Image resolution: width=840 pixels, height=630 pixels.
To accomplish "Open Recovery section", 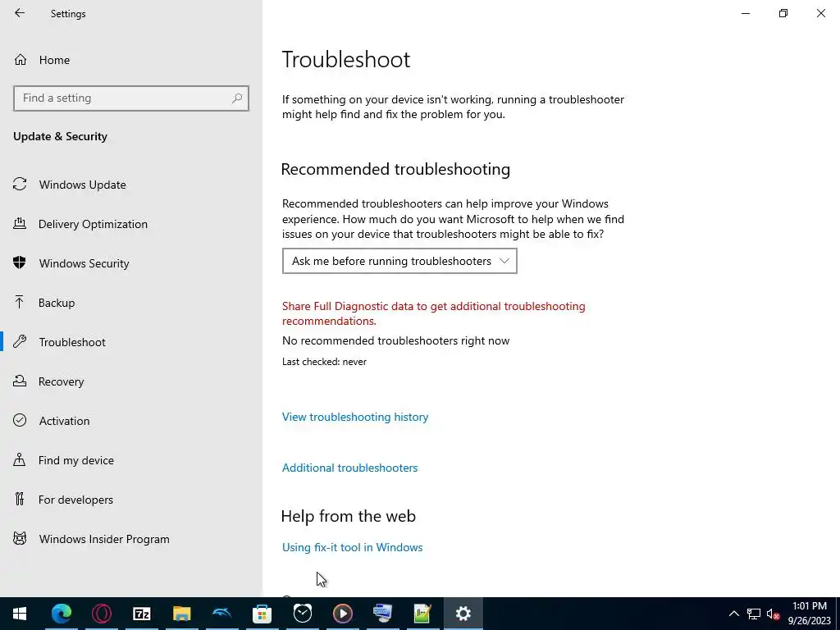I will coord(131,381).
